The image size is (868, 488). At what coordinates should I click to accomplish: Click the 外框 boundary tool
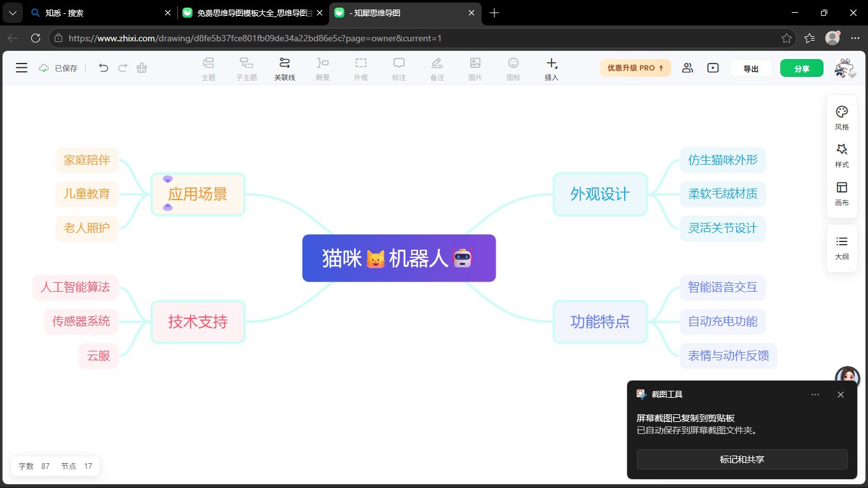pyautogui.click(x=361, y=69)
